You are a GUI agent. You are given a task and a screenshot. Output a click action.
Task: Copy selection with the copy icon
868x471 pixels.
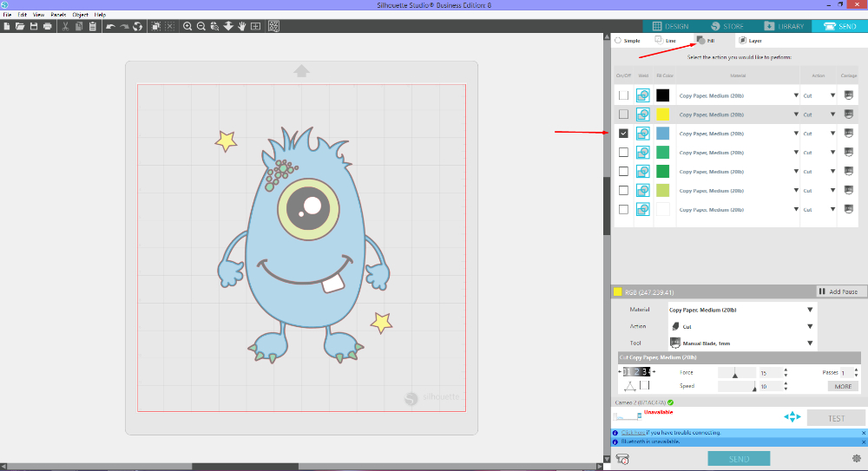pos(79,26)
